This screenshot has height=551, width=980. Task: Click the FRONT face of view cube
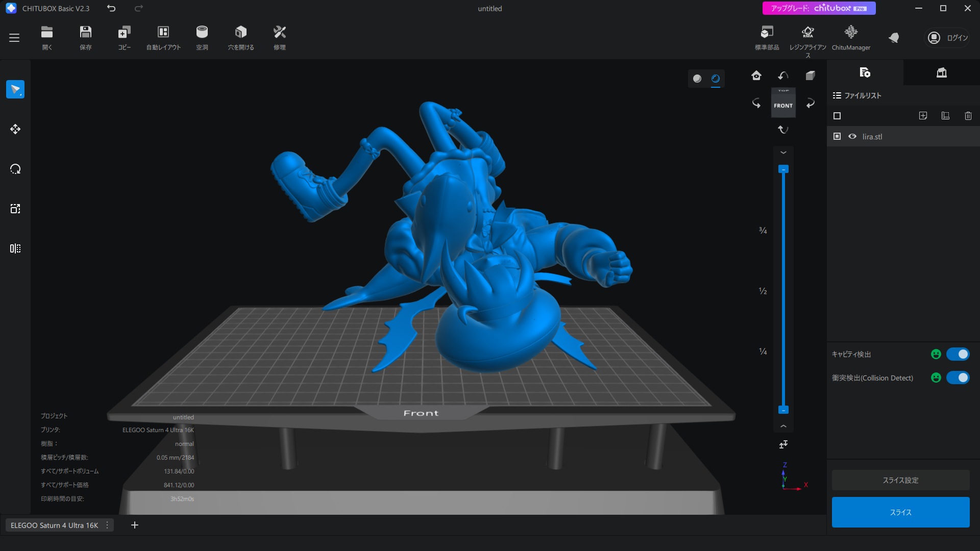coord(783,106)
